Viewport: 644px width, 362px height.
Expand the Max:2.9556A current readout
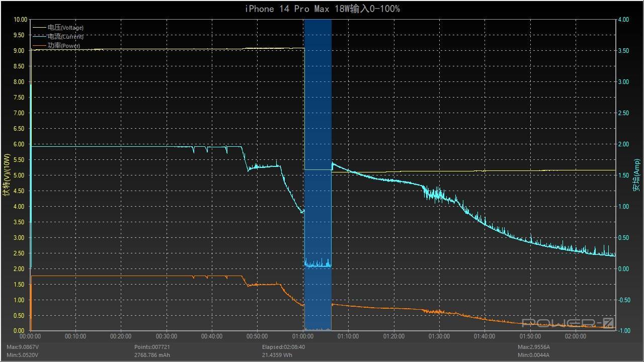[x=533, y=346]
